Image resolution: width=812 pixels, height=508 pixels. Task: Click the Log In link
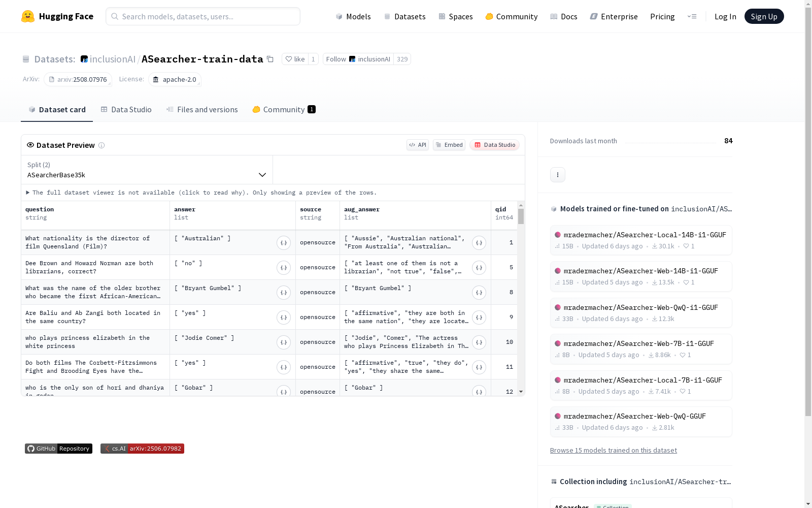(x=725, y=16)
